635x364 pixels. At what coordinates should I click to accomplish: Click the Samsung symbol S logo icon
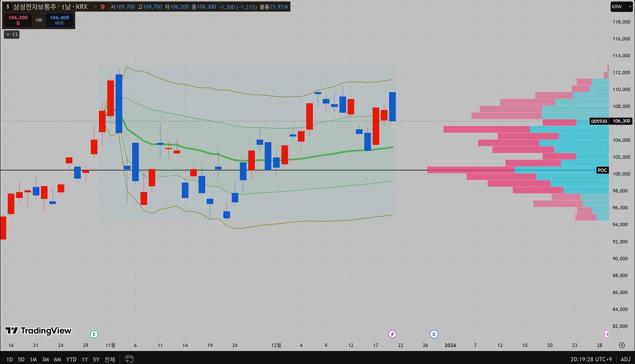click(x=8, y=7)
